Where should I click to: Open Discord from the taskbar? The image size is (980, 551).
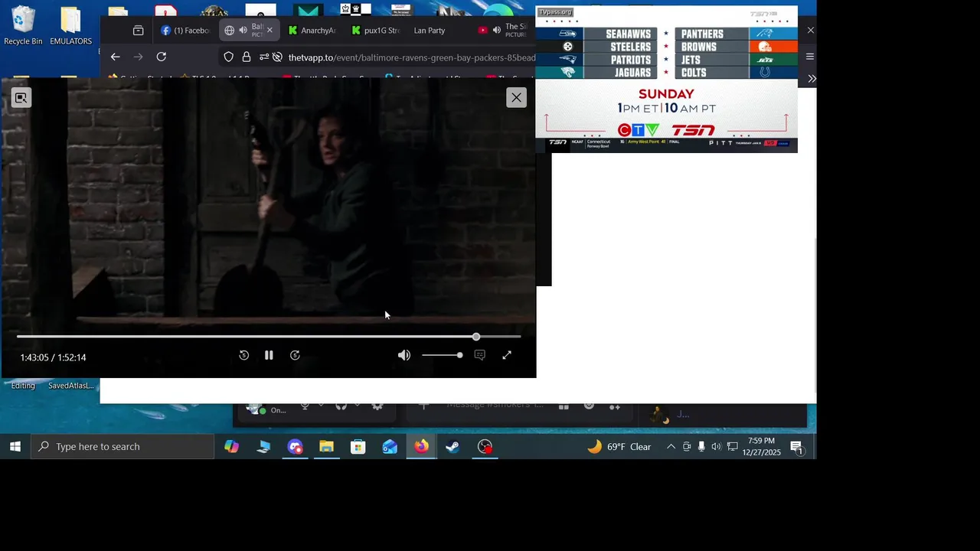coord(296,447)
